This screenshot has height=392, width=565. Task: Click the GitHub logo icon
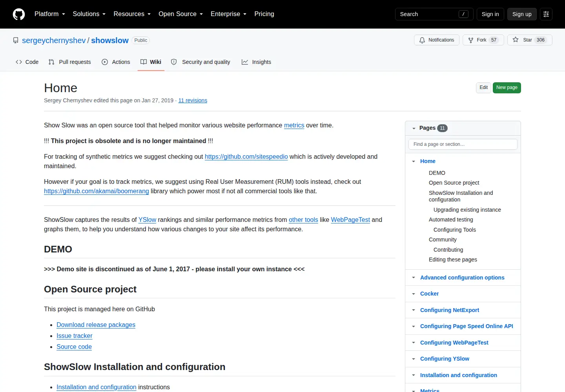click(x=19, y=14)
